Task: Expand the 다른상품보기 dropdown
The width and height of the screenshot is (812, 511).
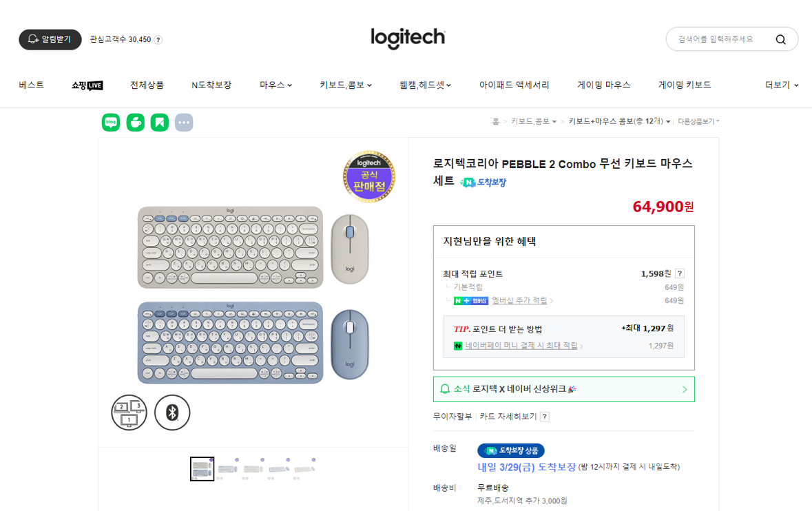Action: [696, 122]
